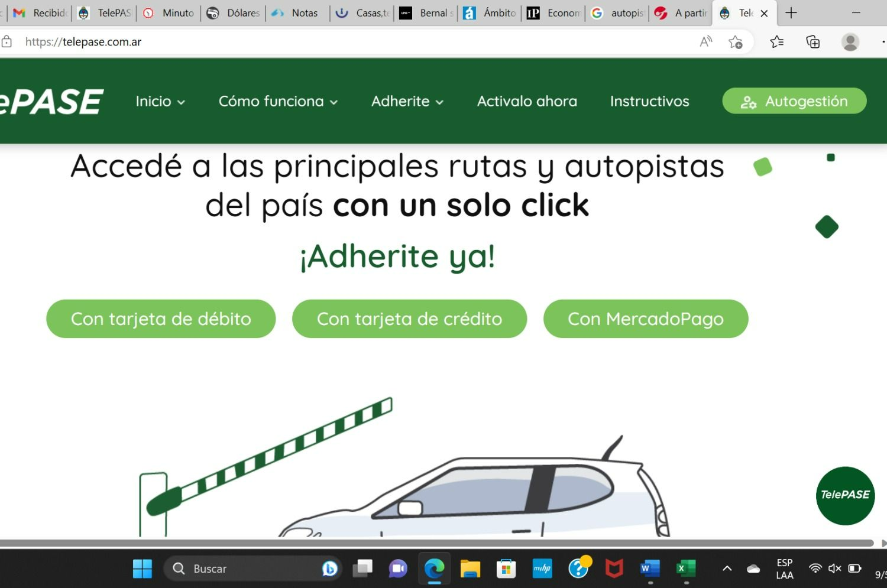This screenshot has width=887, height=588.
Task: Activate the Read Aloud icon
Action: pyautogui.click(x=706, y=41)
